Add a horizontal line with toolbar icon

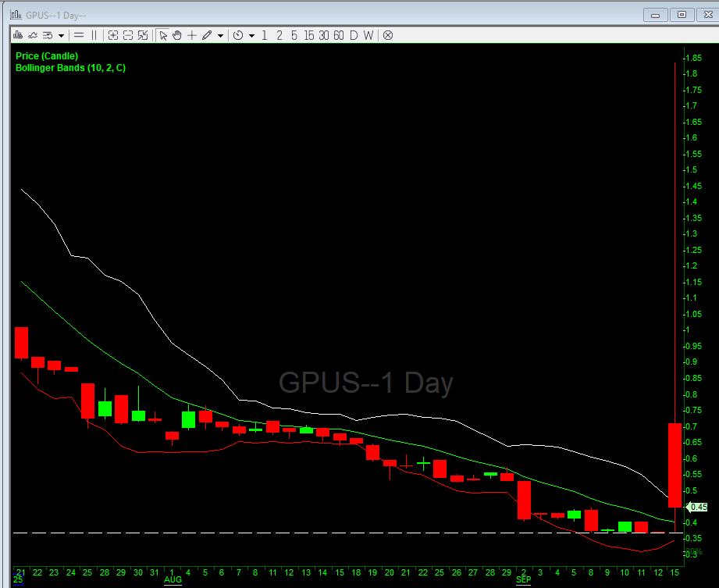pyautogui.click(x=79, y=35)
